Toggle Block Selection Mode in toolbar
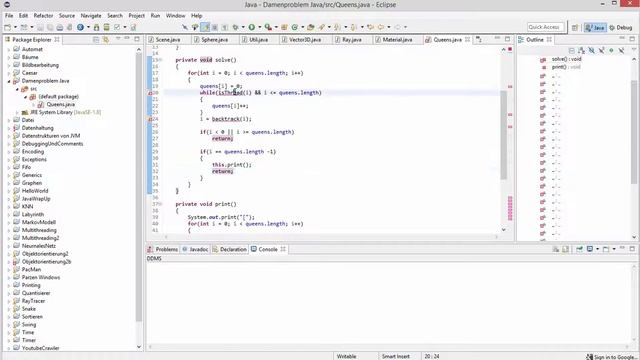Image resolution: width=640 pixels, height=360 pixels. tap(215, 27)
